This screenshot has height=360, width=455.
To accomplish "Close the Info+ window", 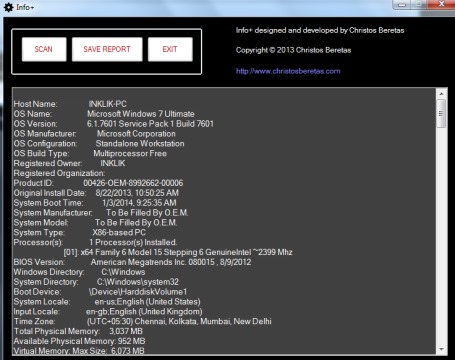I will (441, 5).
